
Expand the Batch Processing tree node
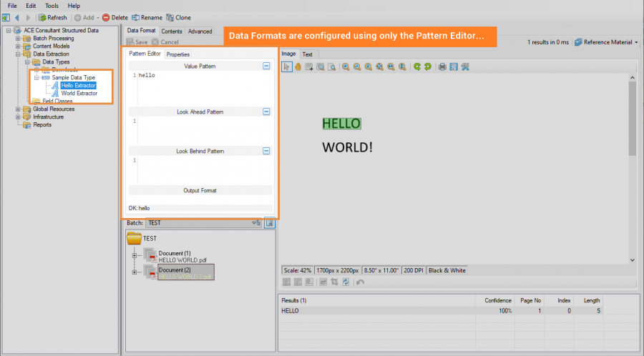pos(18,39)
